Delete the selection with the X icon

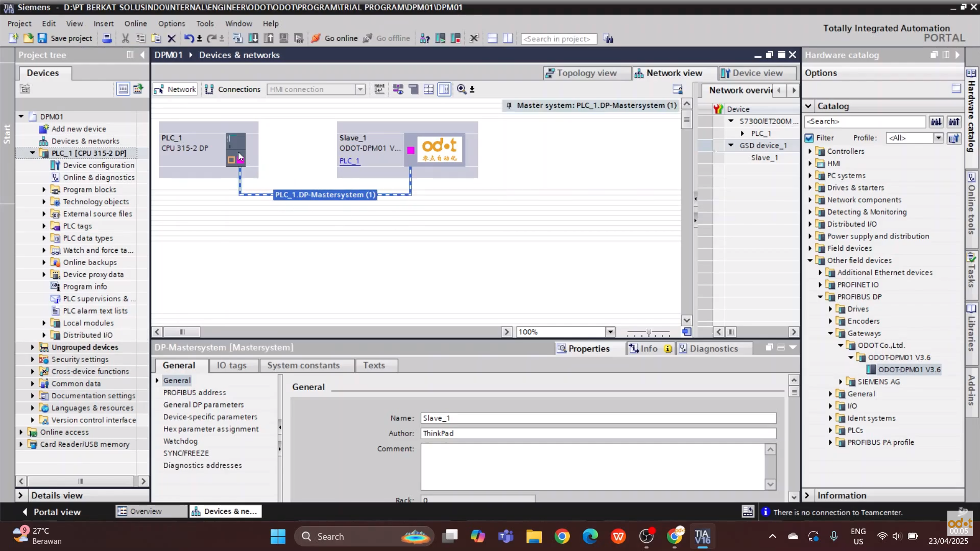click(172, 38)
